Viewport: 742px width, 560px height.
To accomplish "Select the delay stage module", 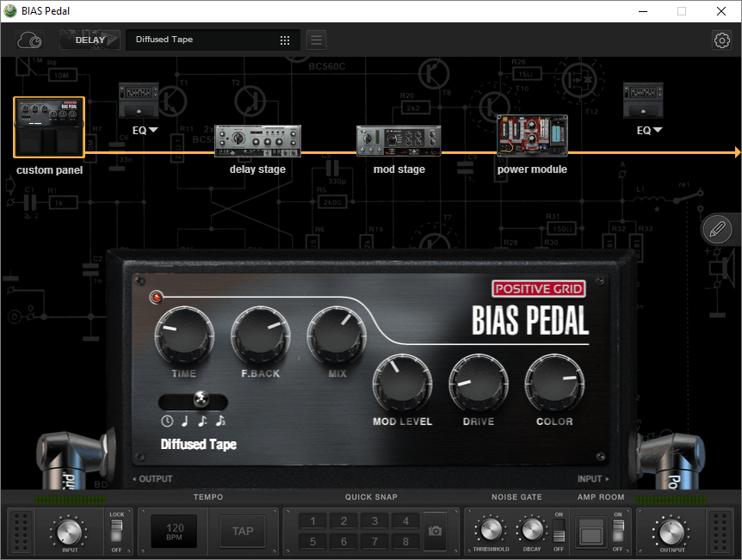I will (x=257, y=141).
